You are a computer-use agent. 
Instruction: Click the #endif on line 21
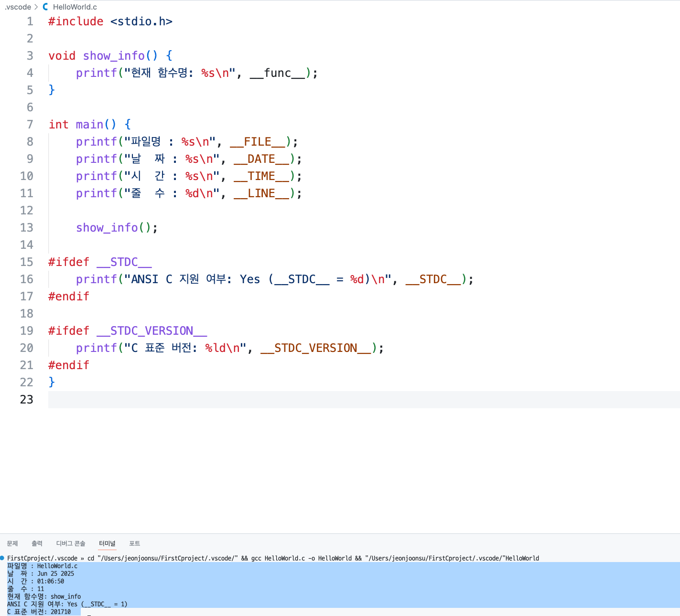69,365
